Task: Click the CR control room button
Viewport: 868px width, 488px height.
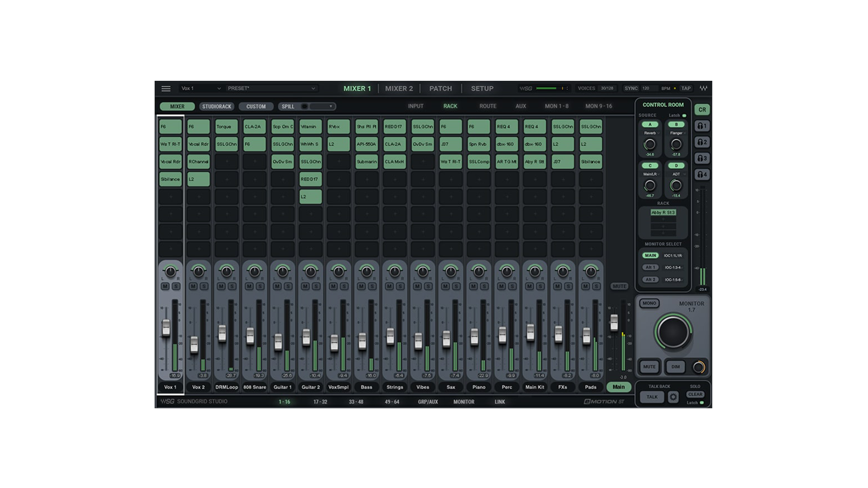Action: click(702, 110)
